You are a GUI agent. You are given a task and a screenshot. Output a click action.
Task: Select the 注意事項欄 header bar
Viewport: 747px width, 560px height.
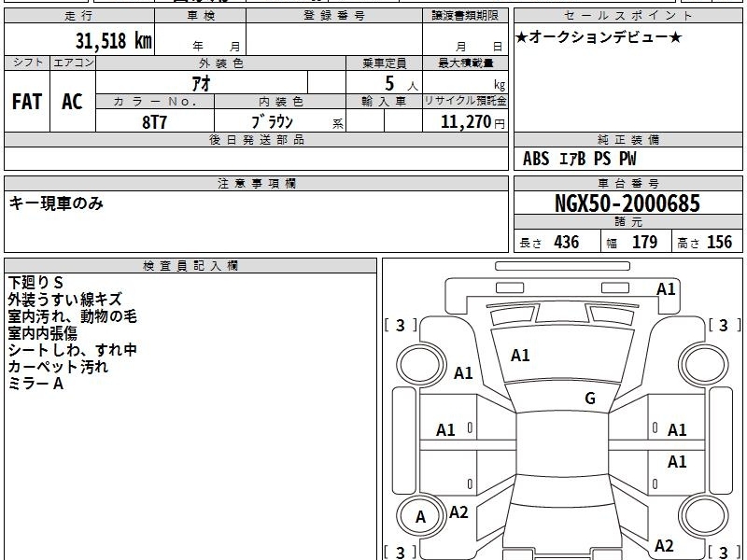click(256, 183)
